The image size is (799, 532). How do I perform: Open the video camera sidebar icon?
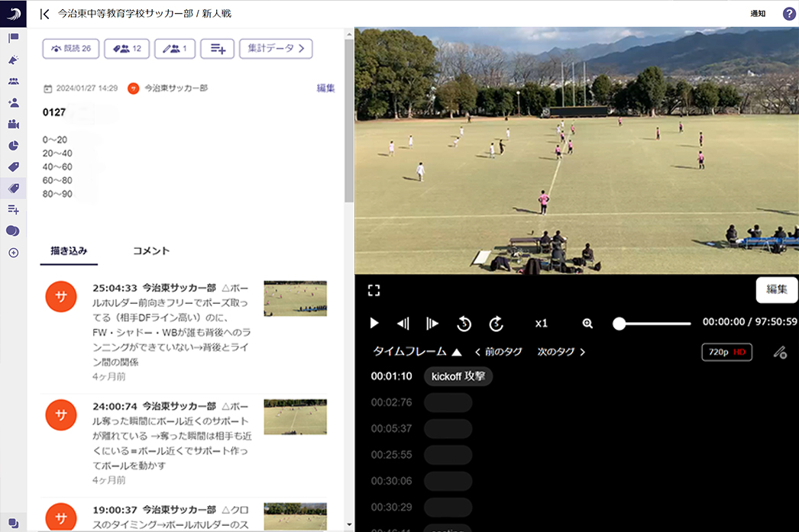(x=13, y=124)
